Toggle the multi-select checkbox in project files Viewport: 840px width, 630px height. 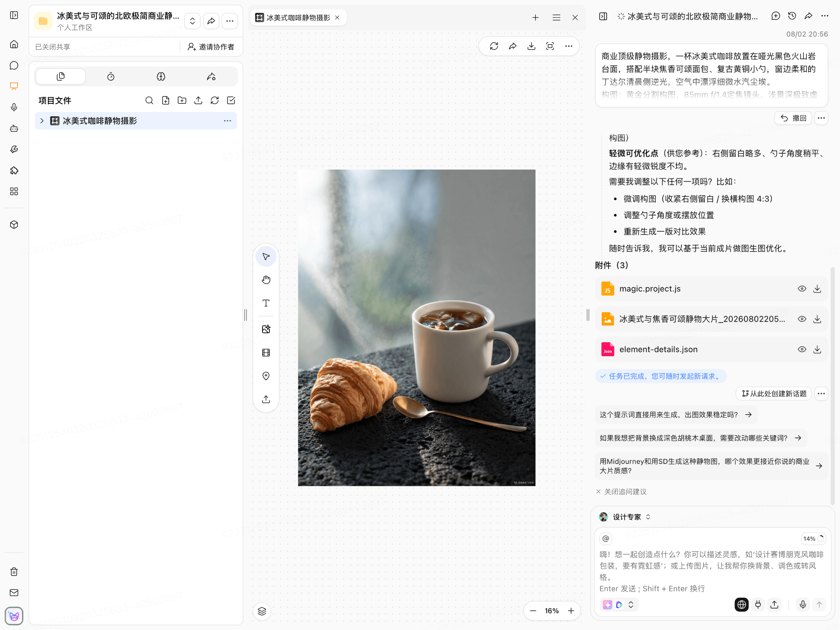(x=231, y=100)
